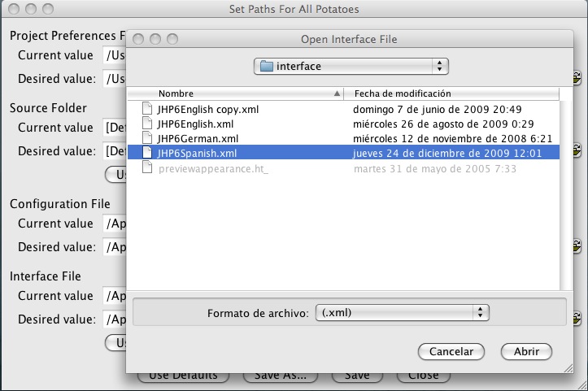Click the Cancelar button

click(451, 352)
